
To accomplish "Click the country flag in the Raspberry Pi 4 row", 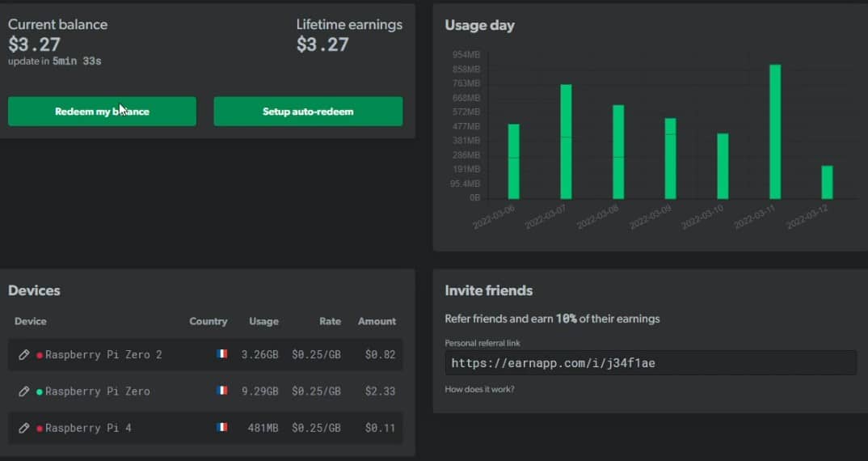I will (221, 428).
